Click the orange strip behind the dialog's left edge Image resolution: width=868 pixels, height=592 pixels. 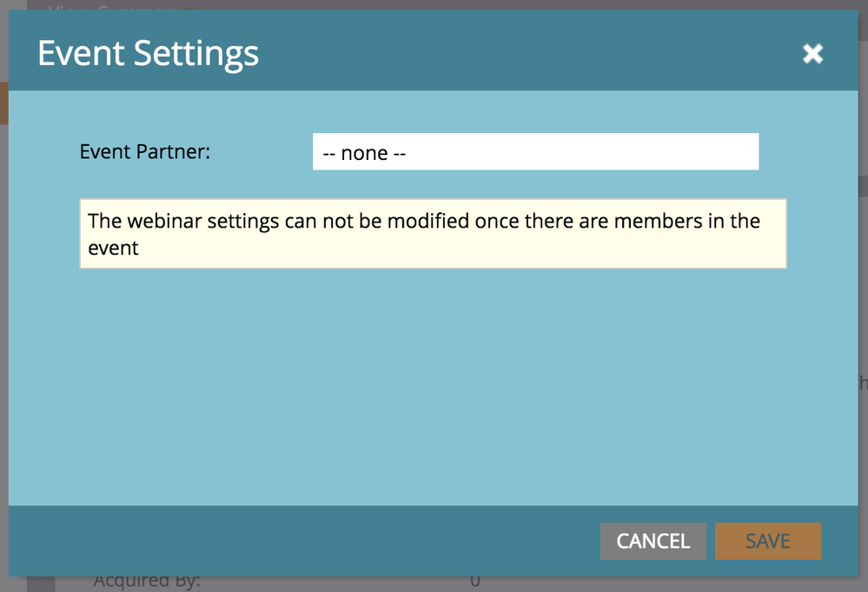(3, 103)
